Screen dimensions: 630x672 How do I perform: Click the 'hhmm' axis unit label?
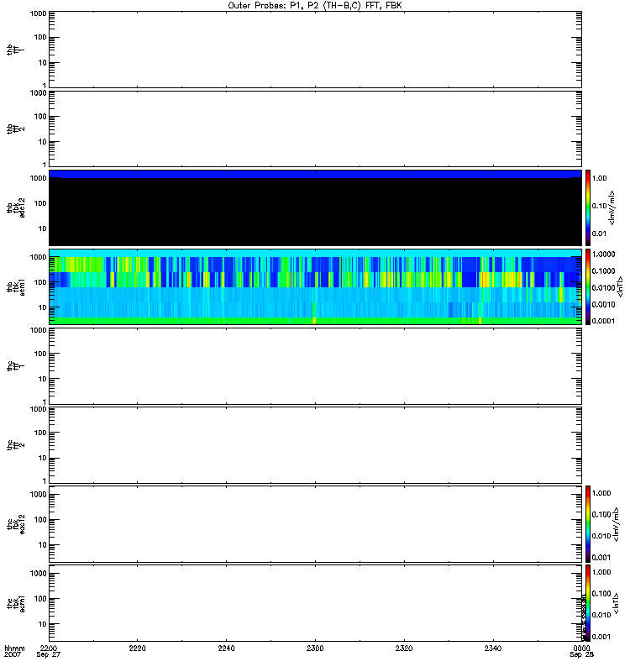pyautogui.click(x=14, y=648)
